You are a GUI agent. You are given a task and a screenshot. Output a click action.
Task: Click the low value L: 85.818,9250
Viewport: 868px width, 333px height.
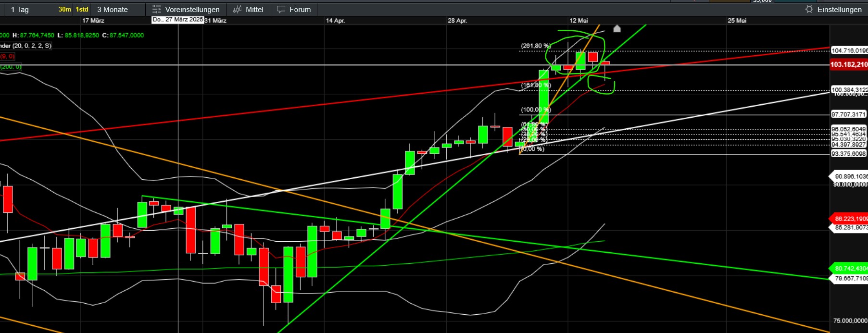[78, 35]
